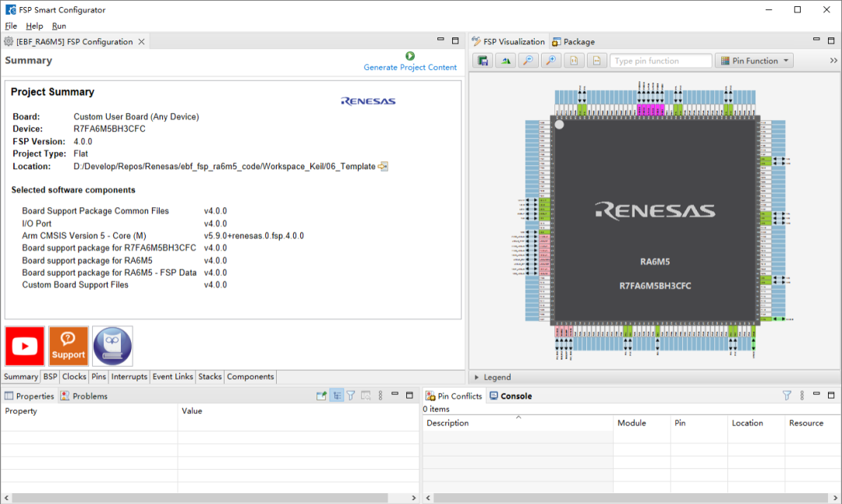Minimize the FSP Visualization view
The image size is (842, 504).
pos(816,40)
